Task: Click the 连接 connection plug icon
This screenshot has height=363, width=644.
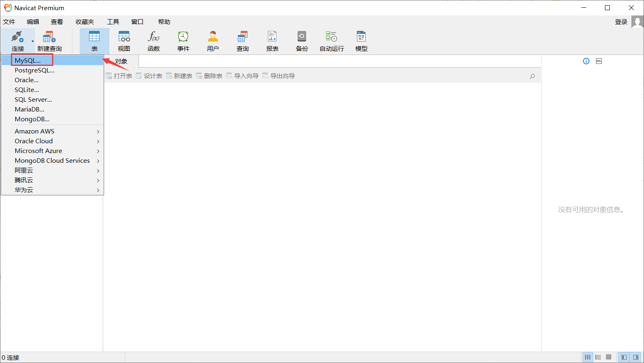Action: pos(17,37)
